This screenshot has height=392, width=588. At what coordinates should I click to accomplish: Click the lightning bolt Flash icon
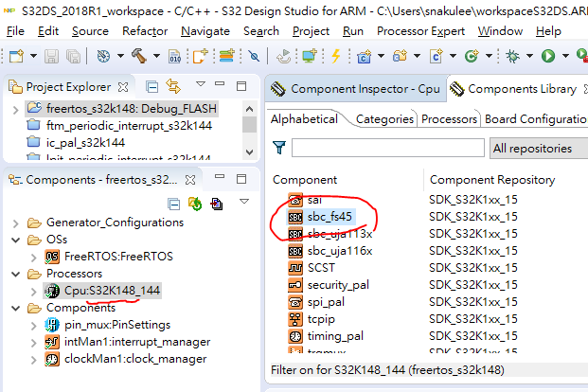[335, 56]
